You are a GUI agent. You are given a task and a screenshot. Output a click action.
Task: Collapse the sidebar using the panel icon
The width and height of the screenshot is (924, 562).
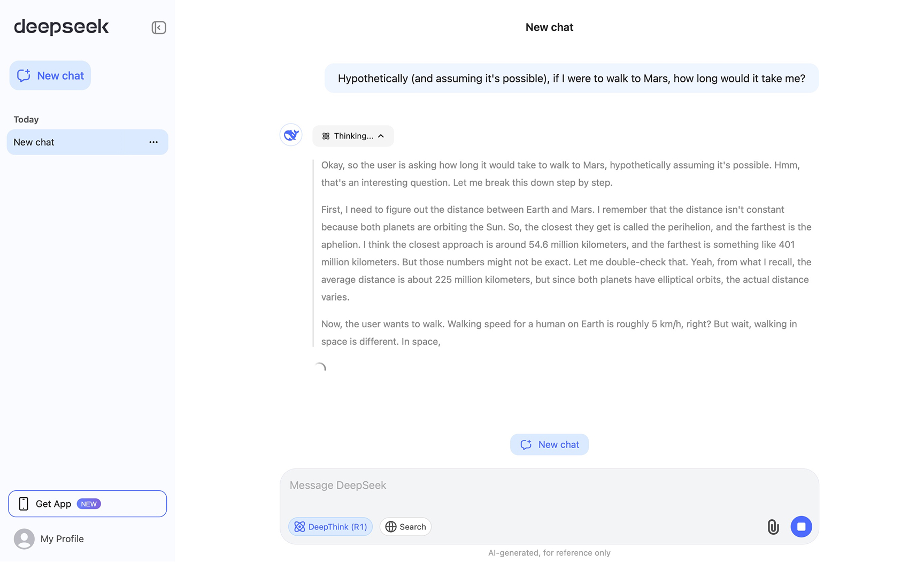158,27
